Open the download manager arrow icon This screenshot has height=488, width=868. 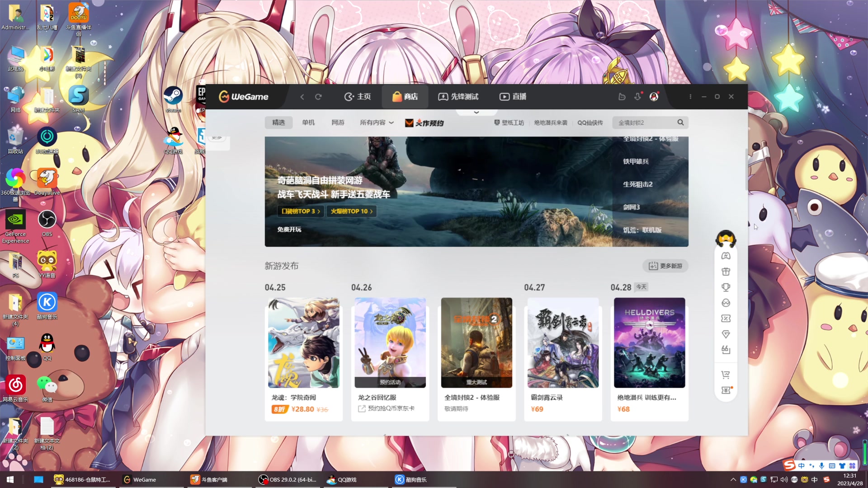pos(637,97)
